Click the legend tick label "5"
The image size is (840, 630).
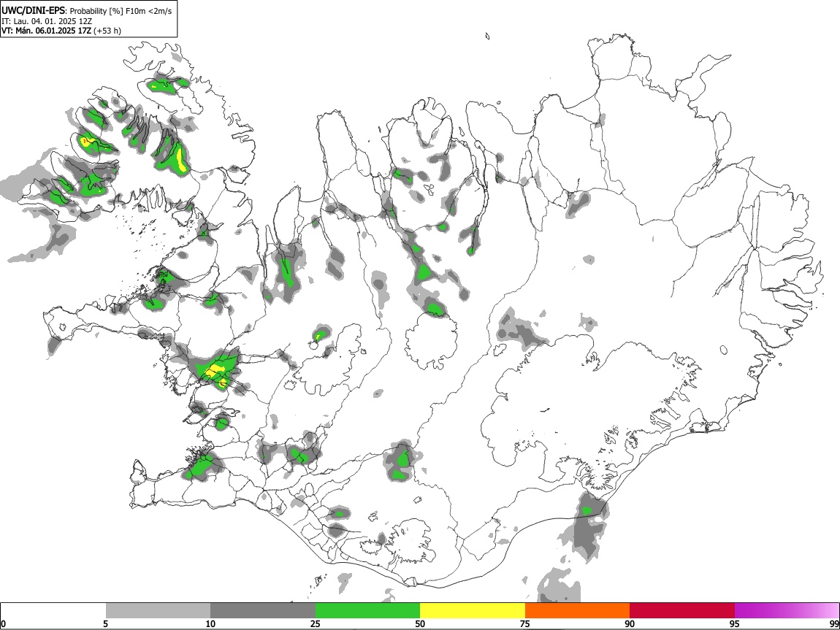(105, 623)
